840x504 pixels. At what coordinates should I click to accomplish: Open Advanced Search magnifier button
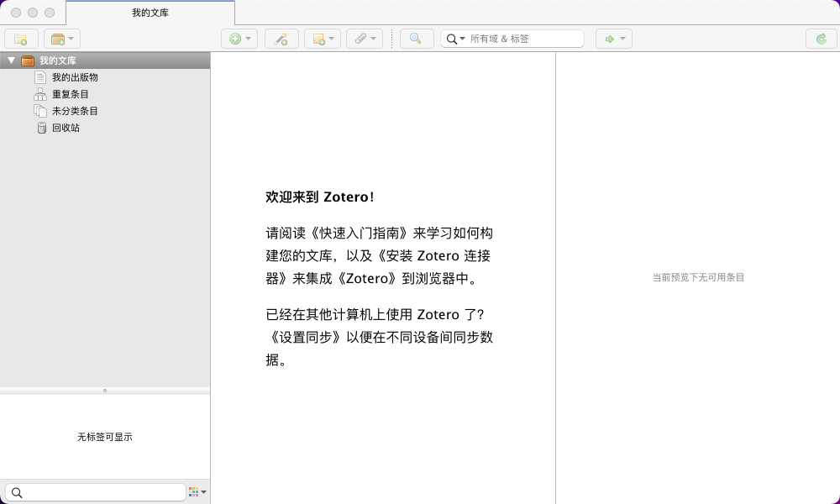point(417,39)
